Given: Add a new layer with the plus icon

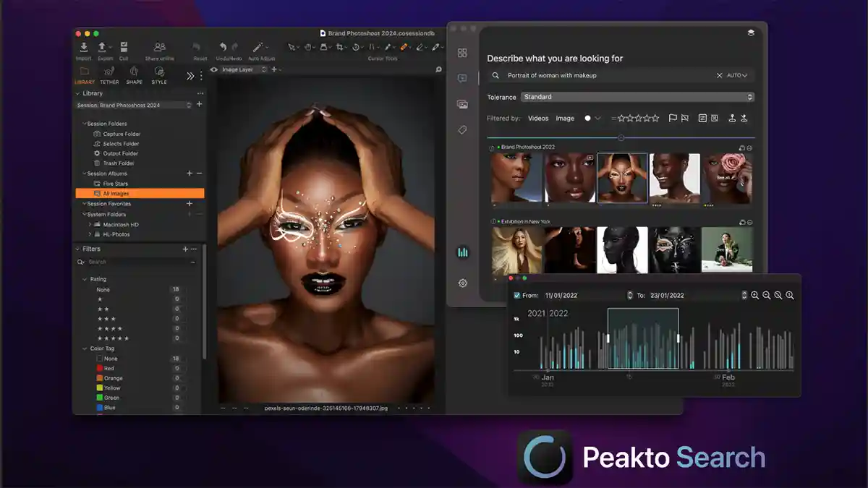Looking at the screenshot, I should coord(273,69).
